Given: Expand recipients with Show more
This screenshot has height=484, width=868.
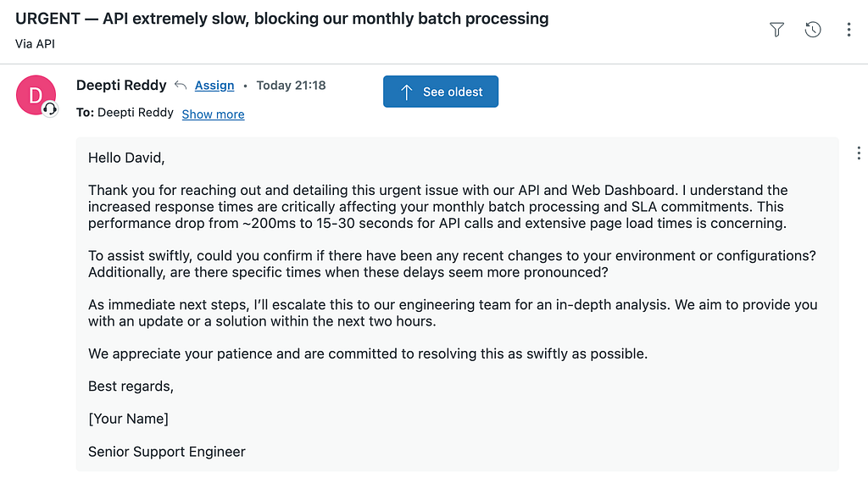Looking at the screenshot, I should (x=213, y=114).
